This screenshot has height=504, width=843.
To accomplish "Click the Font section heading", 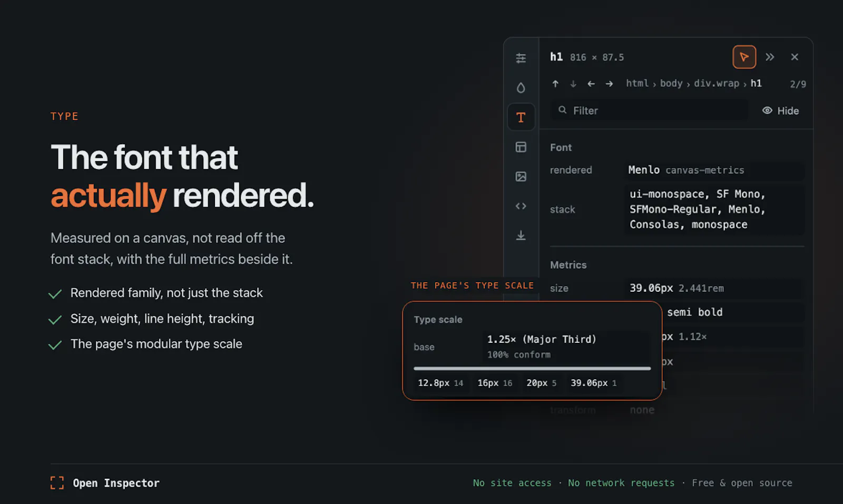I will tap(561, 147).
